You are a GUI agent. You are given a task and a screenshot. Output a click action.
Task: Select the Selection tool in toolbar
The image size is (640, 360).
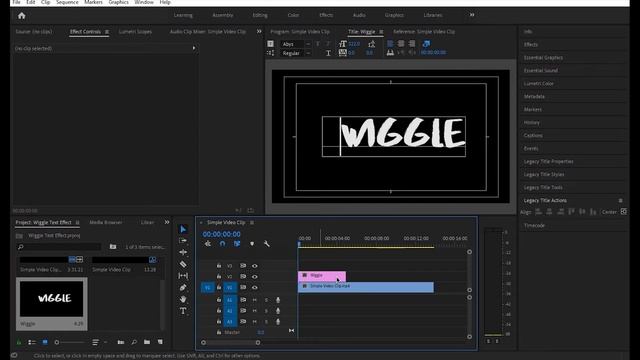(183, 229)
